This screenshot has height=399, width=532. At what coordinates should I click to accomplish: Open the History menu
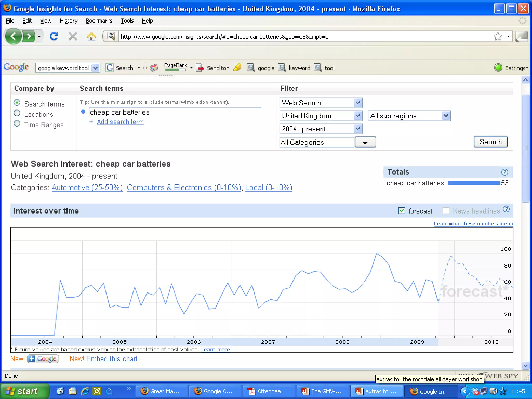68,21
